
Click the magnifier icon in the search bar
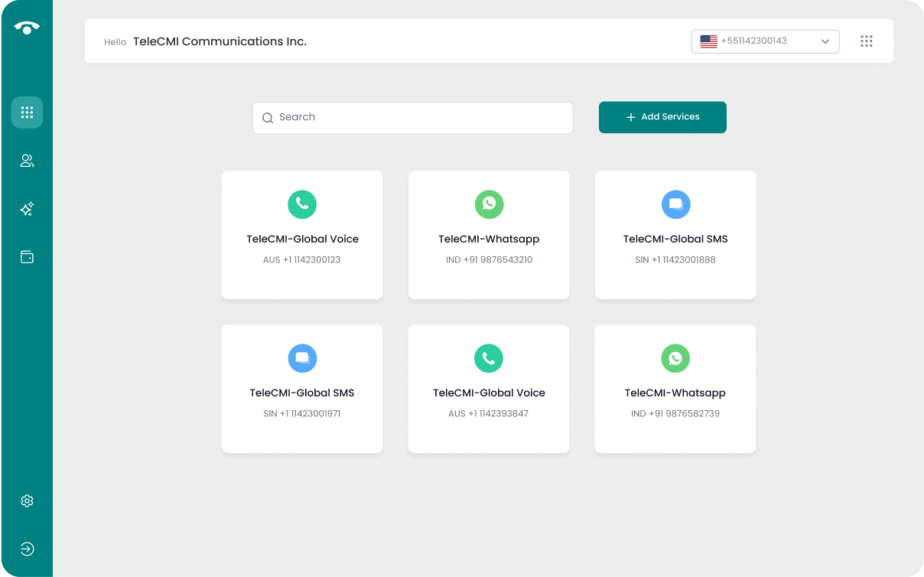[268, 118]
